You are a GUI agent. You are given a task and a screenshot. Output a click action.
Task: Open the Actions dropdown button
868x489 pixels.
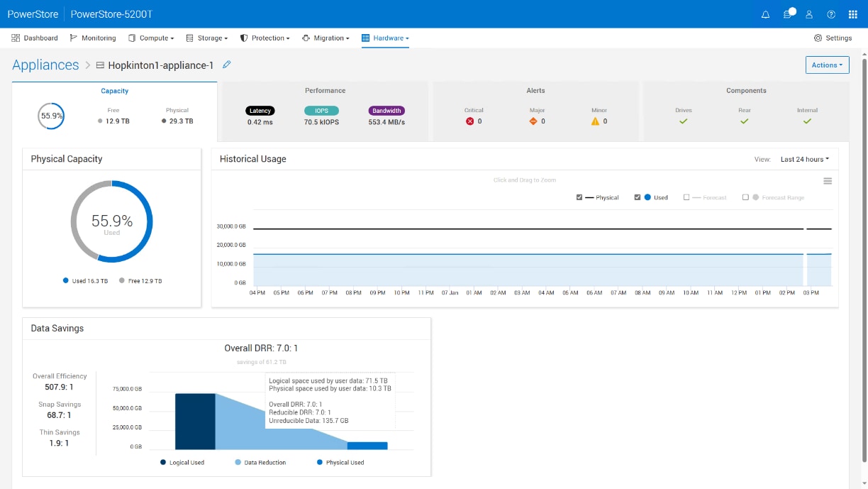[828, 65]
